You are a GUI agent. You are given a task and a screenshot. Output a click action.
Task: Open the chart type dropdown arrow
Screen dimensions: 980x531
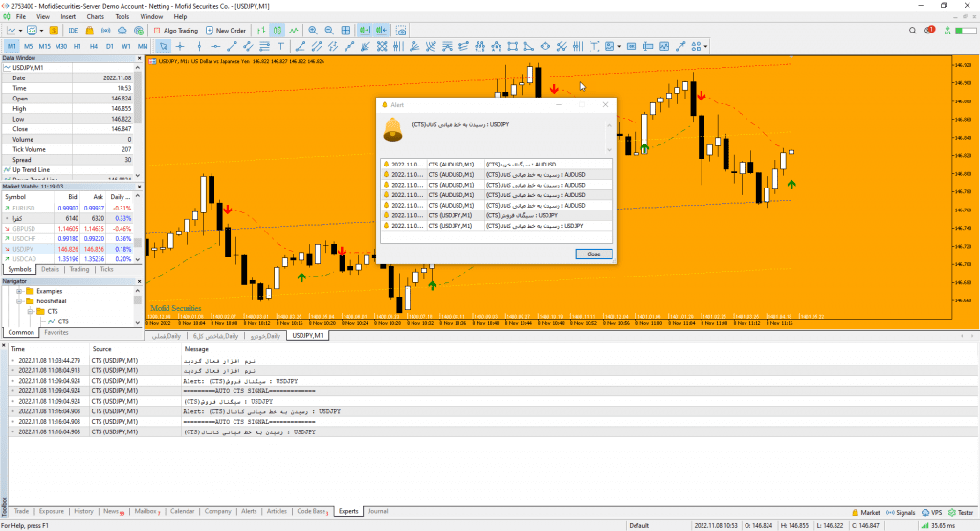(x=21, y=31)
